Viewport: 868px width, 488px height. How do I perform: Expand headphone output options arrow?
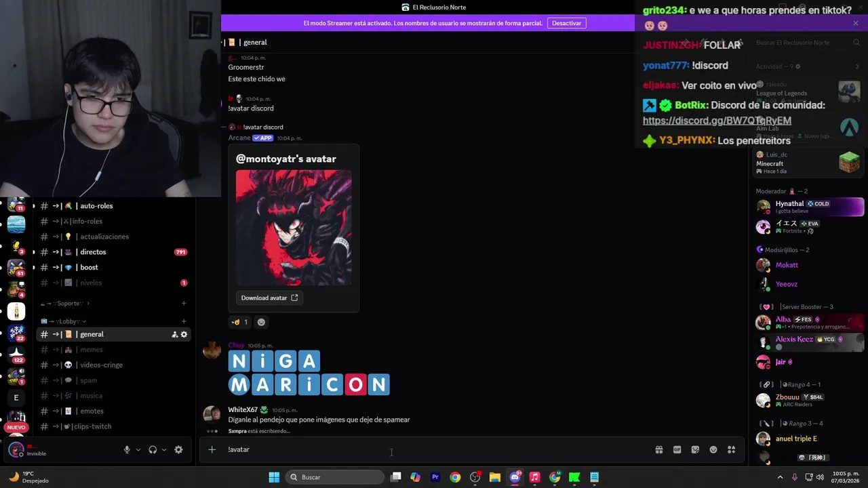tap(163, 449)
